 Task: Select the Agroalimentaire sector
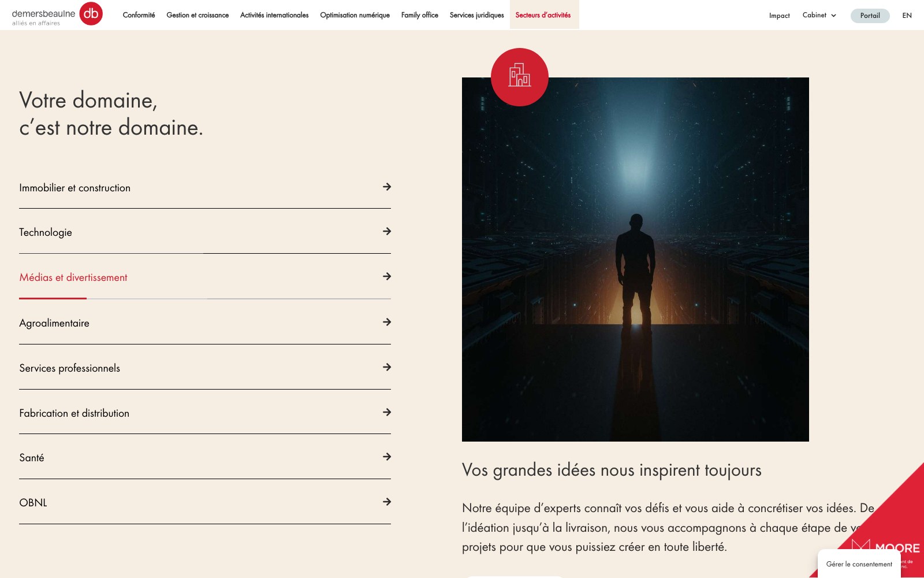[205, 323]
